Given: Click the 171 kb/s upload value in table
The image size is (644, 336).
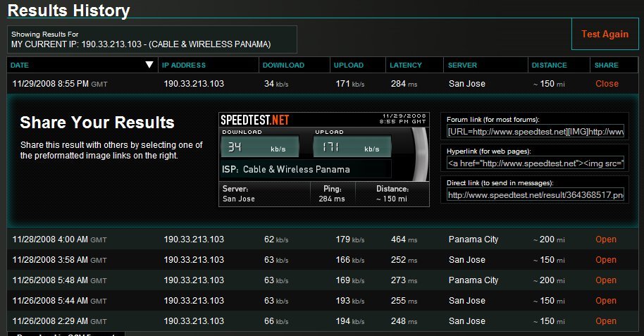Looking at the screenshot, I should (x=350, y=84).
